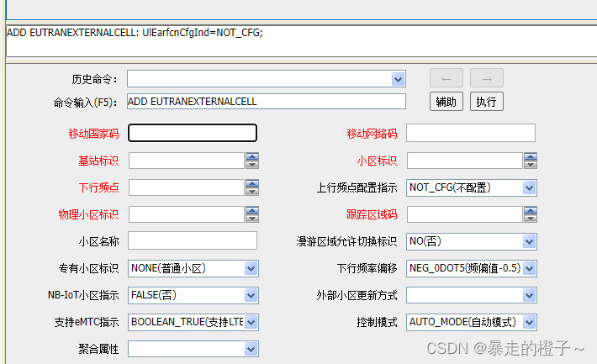597x364 pixels.
Task: Focus the 移动国家码 input field
Action: coord(193,133)
